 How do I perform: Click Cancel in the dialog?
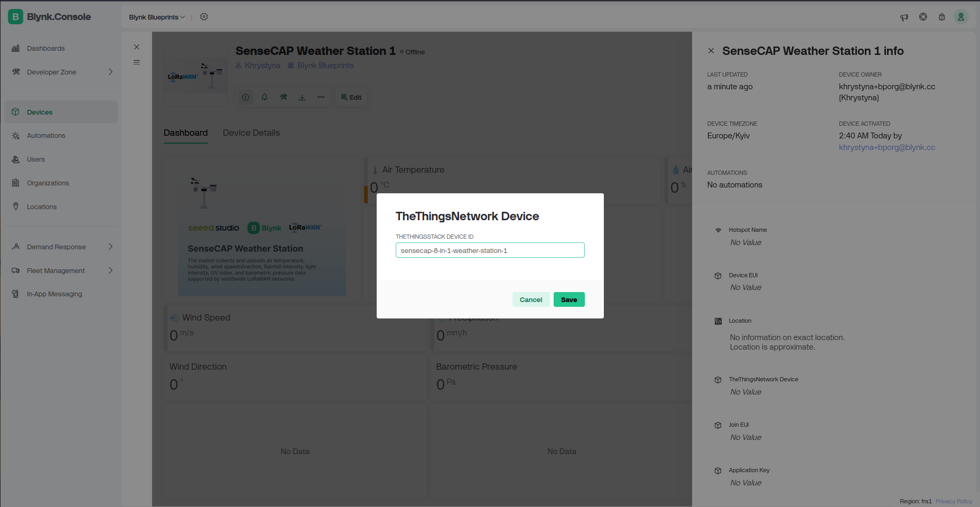point(531,299)
